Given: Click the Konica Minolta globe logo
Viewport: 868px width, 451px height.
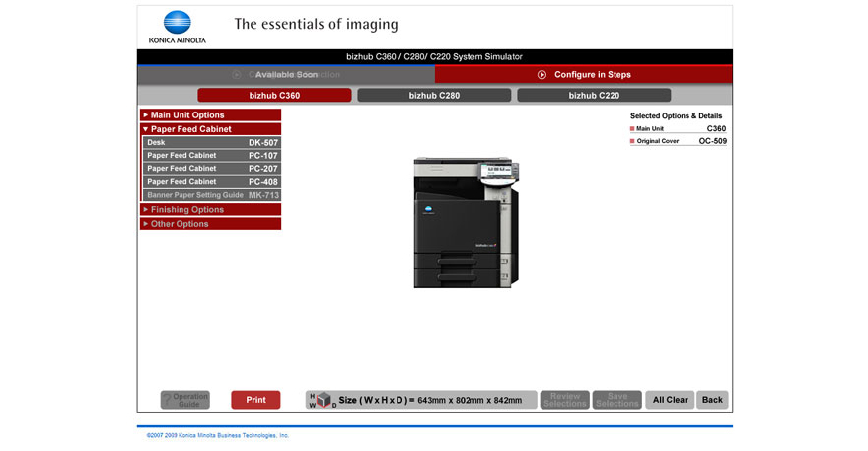Looking at the screenshot, I should (178, 23).
